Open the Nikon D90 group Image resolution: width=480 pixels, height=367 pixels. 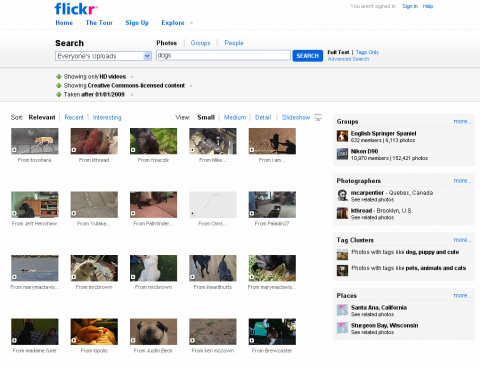[364, 151]
